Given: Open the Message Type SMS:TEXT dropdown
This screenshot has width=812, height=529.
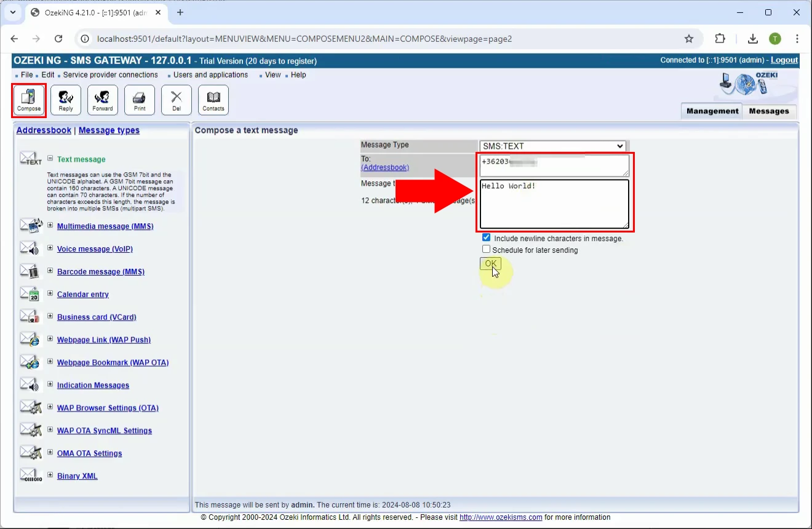Looking at the screenshot, I should [552, 146].
